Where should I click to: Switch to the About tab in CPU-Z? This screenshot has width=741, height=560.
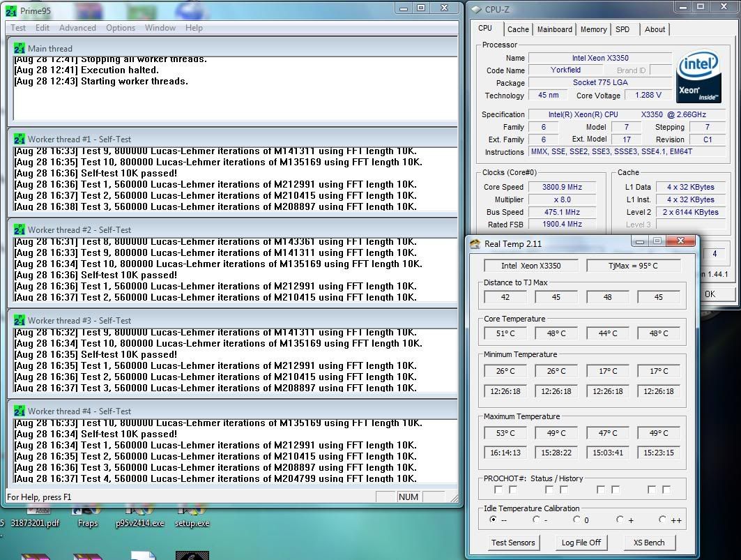coord(655,29)
